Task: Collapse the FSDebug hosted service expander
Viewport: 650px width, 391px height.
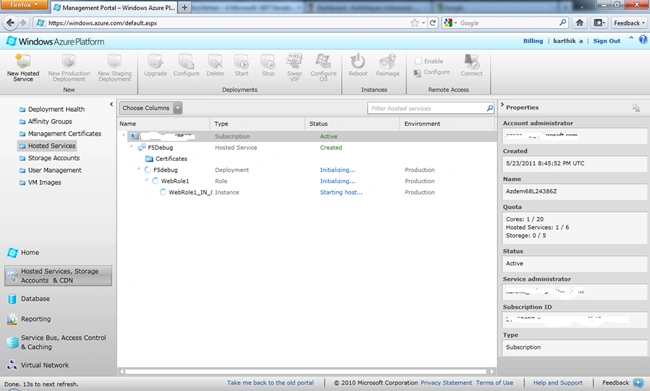Action: (131, 146)
